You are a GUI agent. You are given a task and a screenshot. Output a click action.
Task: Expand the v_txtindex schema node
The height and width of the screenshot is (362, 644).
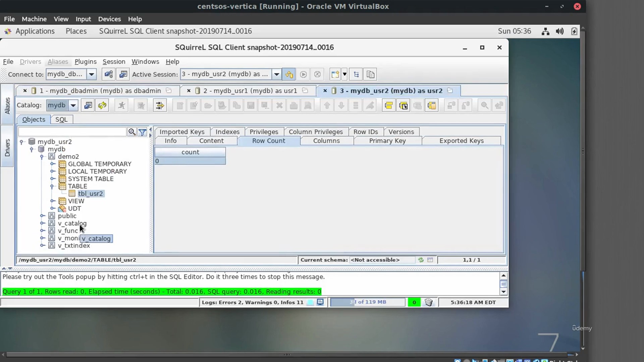pyautogui.click(x=42, y=245)
